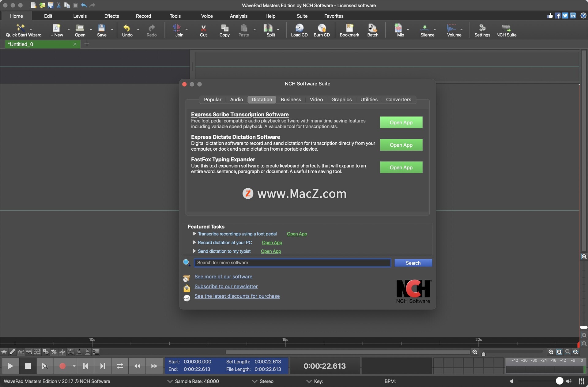588x387 pixels.
Task: Share on Facebook icon
Action: (558, 16)
